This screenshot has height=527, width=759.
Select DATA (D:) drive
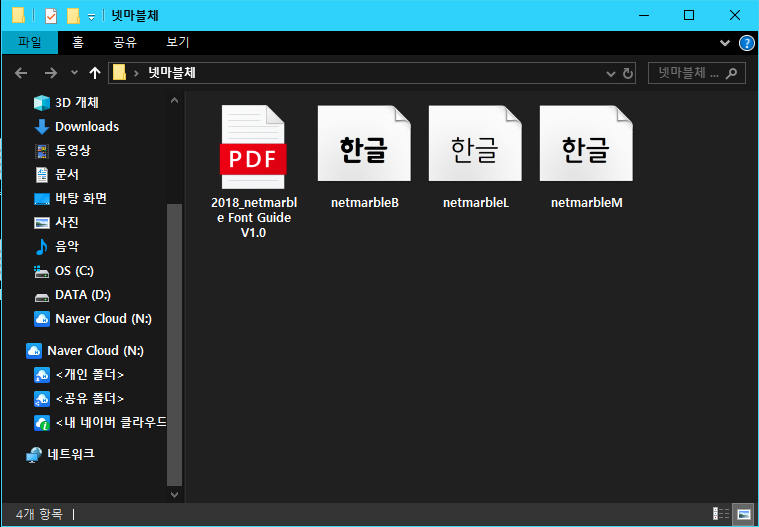click(x=83, y=295)
